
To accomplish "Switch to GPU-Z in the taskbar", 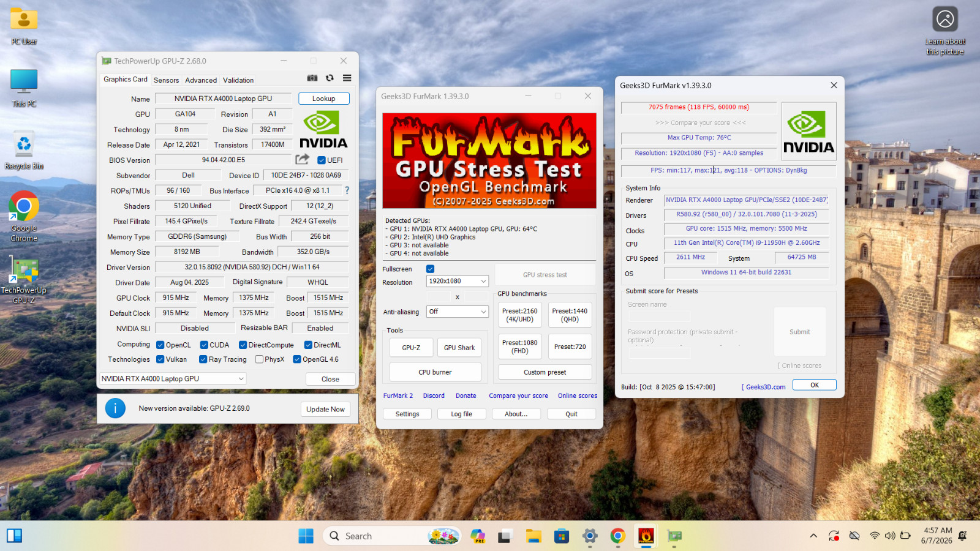I will [674, 536].
